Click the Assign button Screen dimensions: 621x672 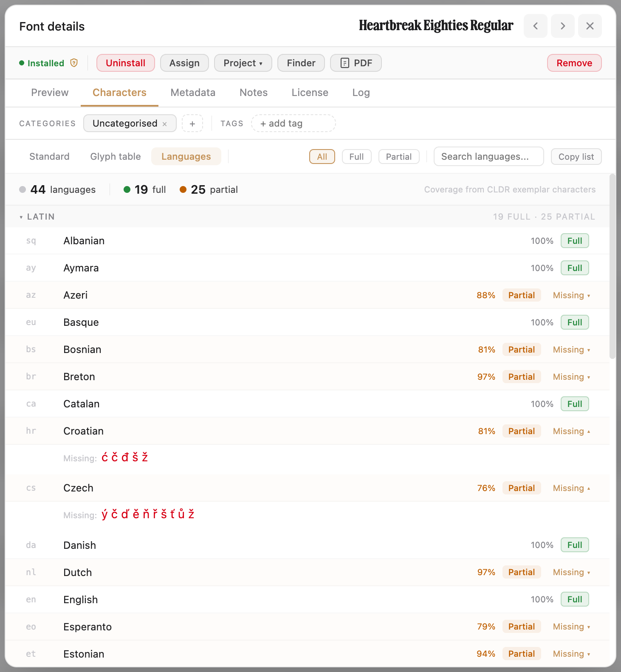pos(184,63)
